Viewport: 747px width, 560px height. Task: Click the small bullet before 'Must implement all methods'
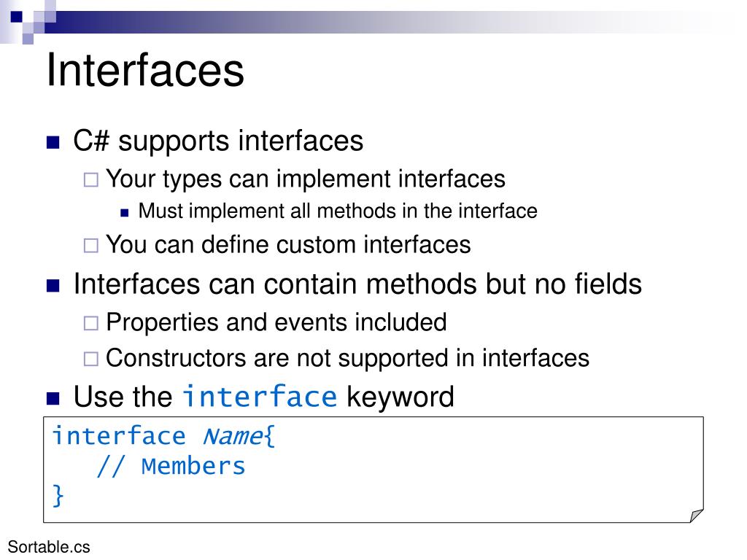coord(125,213)
